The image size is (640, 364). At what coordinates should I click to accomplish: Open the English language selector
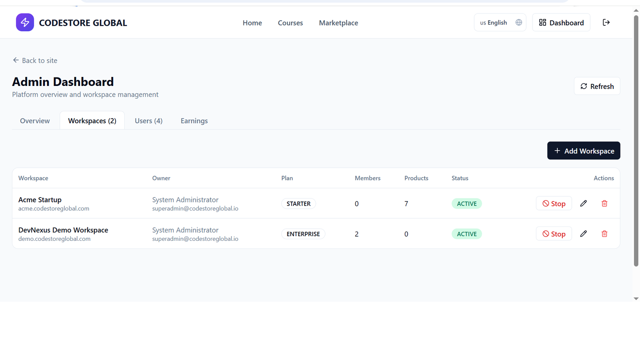pos(500,22)
